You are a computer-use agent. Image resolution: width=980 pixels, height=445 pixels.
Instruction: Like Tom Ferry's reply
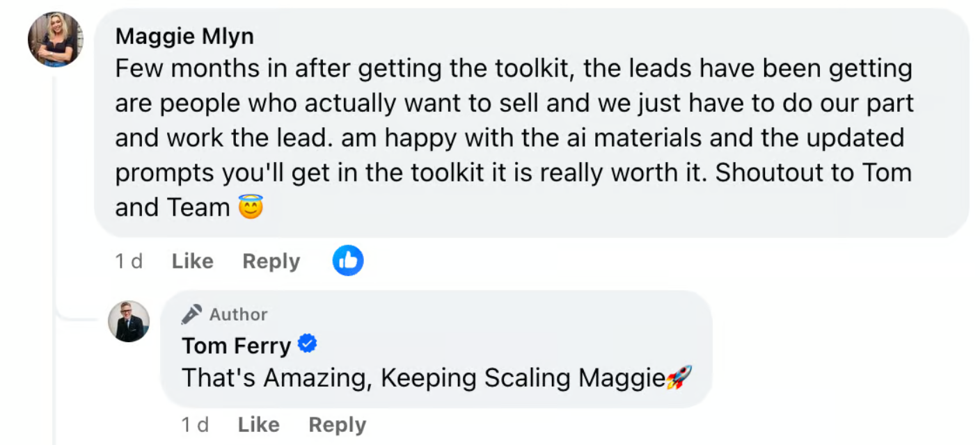tap(259, 425)
